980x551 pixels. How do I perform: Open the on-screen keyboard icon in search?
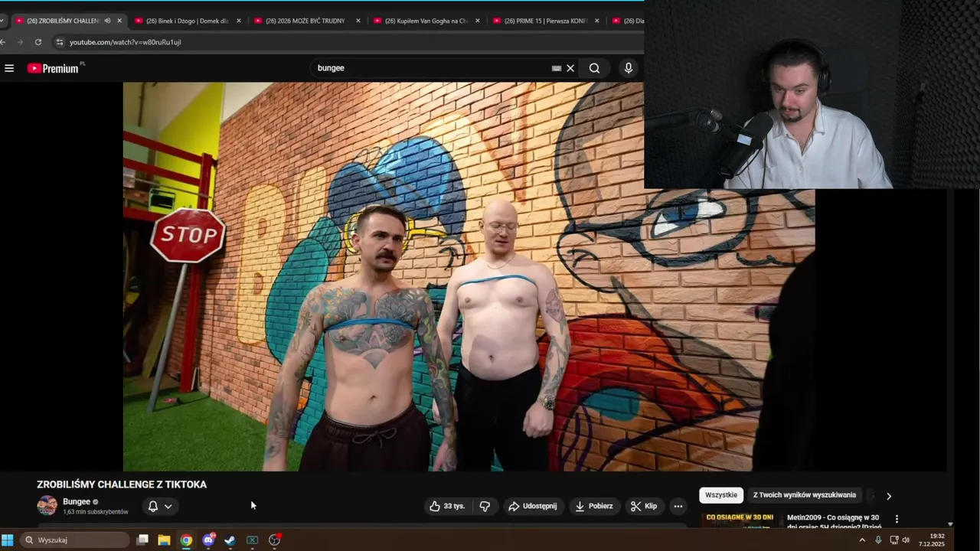point(557,68)
